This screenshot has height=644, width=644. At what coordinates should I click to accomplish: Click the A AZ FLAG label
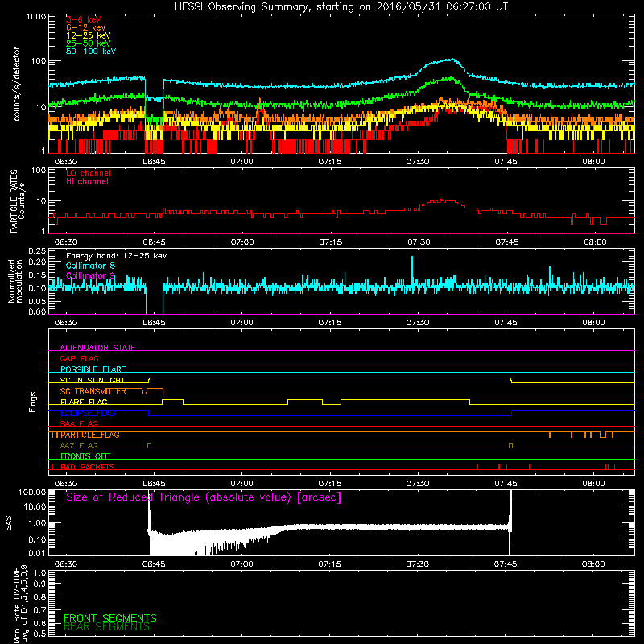pyautogui.click(x=79, y=445)
